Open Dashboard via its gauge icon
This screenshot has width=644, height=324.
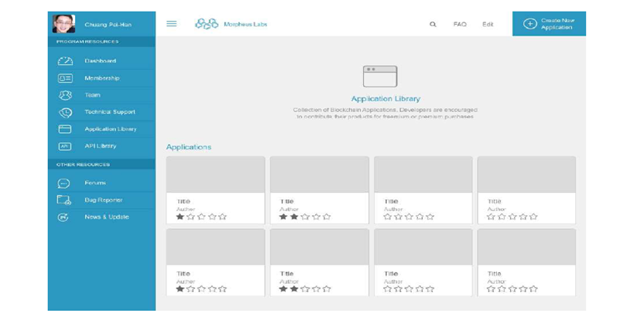(65, 61)
